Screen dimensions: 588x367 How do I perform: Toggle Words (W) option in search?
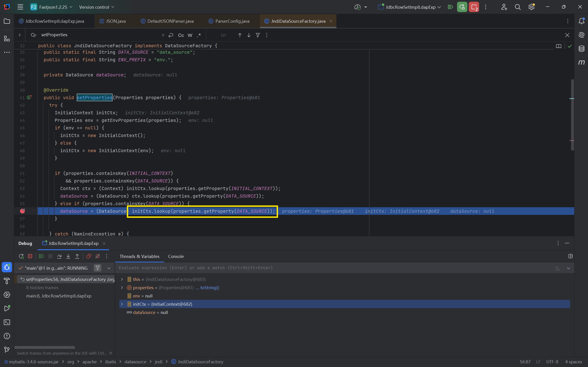tap(190, 35)
